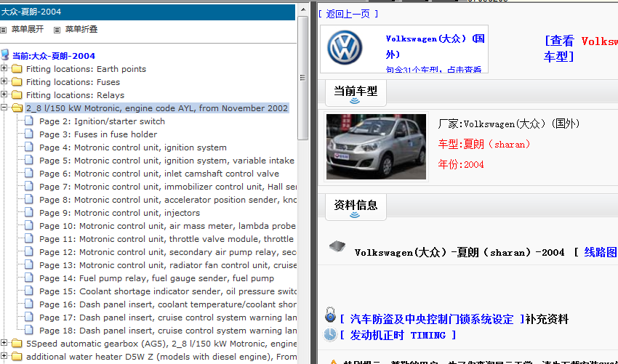This screenshot has height=364, width=618.
Task: Select 2_8 l/150 kW Motronic engine code AYL label
Action: coord(157,108)
